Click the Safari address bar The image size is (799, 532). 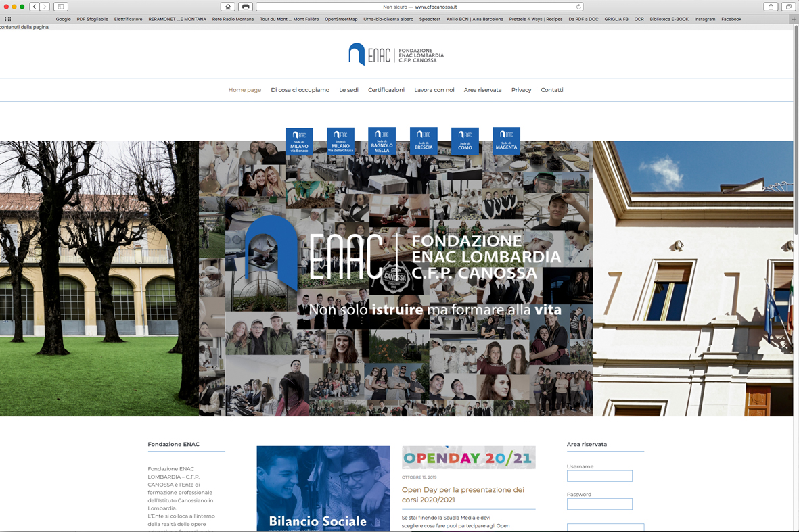[x=419, y=7]
